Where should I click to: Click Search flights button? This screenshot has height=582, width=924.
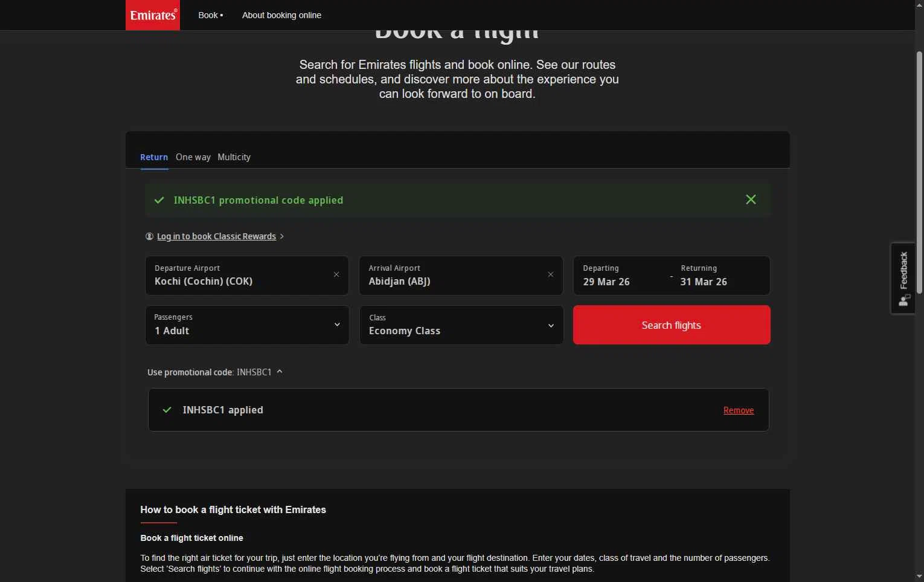point(672,325)
